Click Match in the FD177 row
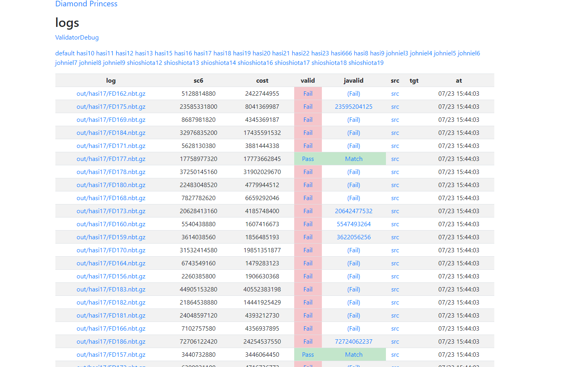 coord(354,159)
